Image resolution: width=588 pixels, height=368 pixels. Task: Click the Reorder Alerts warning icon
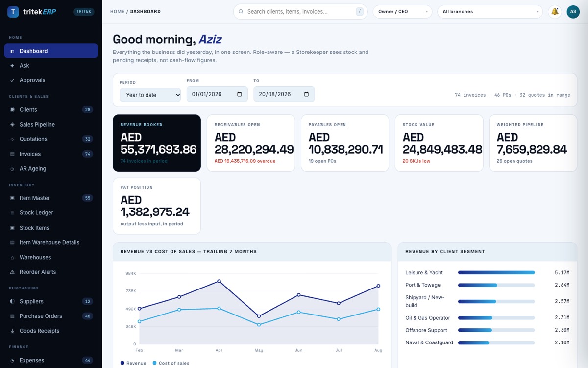tap(12, 272)
